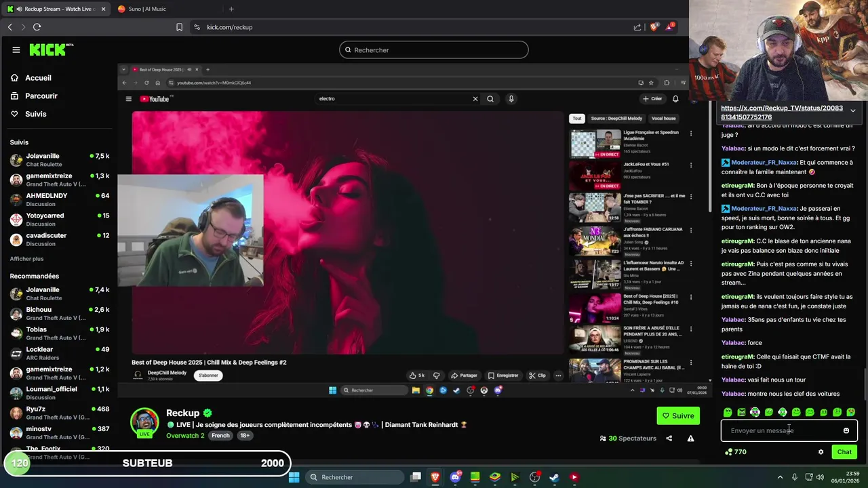
Task: Click into the Kick Rechercher search box
Action: 434,50
